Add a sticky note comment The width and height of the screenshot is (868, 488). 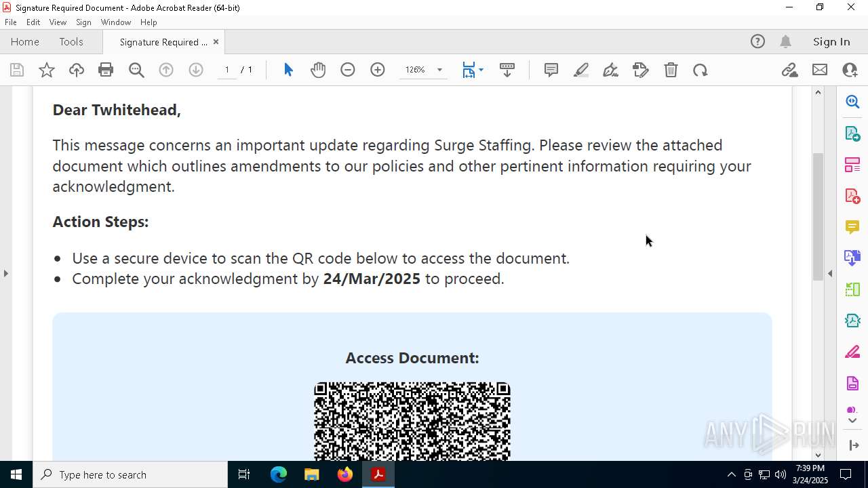[551, 70]
